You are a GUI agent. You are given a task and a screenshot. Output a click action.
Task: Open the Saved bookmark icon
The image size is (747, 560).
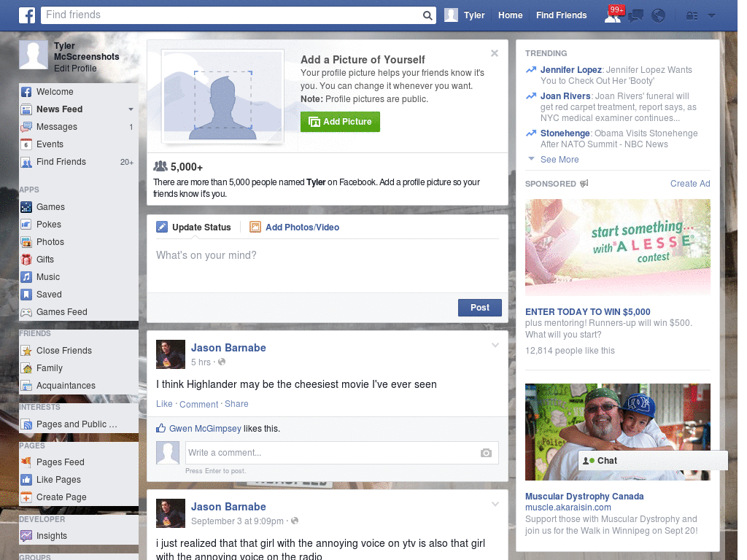(27, 295)
